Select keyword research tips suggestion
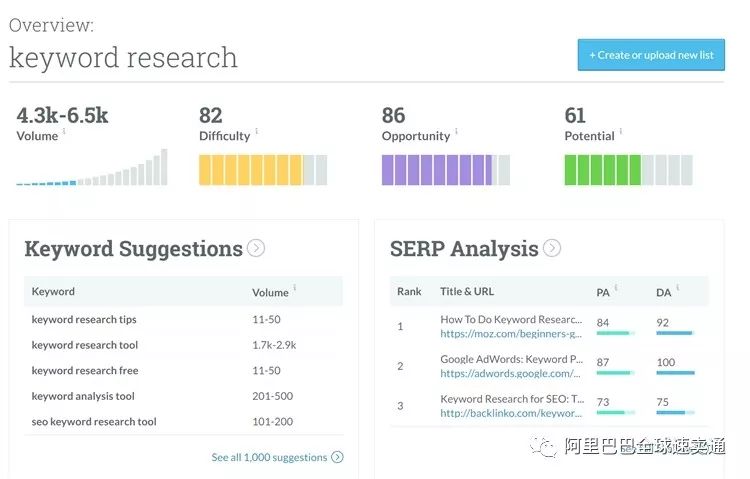This screenshot has height=479, width=750. tap(84, 320)
